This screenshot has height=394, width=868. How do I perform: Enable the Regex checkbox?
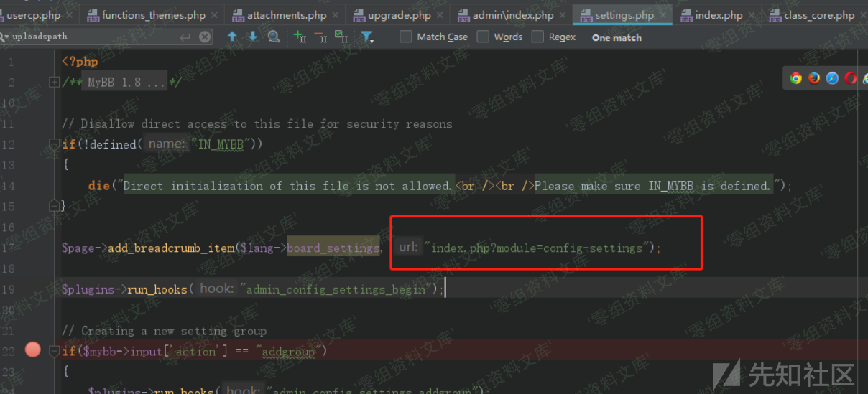(537, 37)
